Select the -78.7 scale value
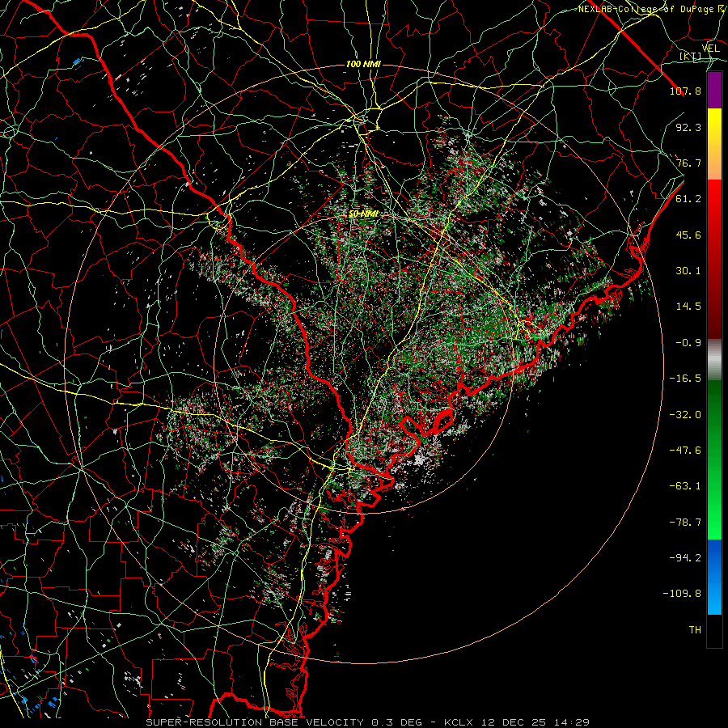728x728 pixels. [685, 523]
